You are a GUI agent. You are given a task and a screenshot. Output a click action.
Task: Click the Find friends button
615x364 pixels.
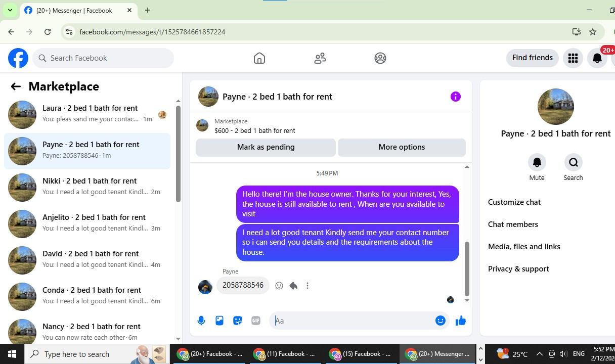point(533,58)
